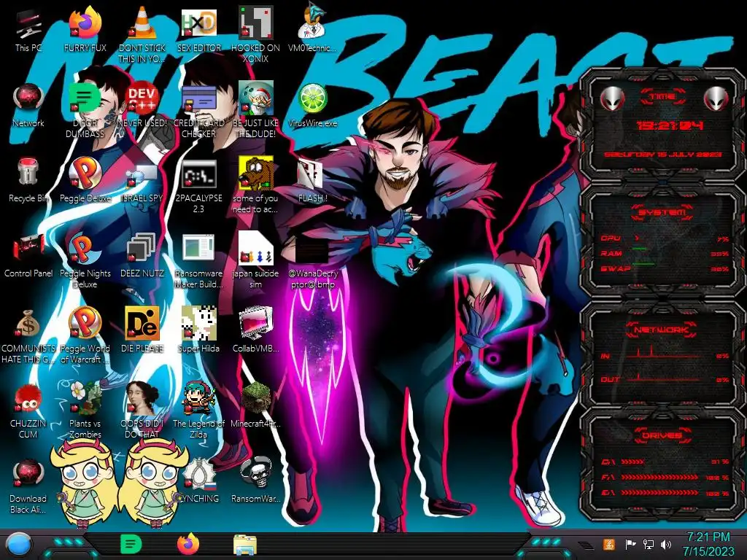Click the OUT traffic graph in NETWORK widget
This screenshot has height=560, width=747.
[665, 378]
